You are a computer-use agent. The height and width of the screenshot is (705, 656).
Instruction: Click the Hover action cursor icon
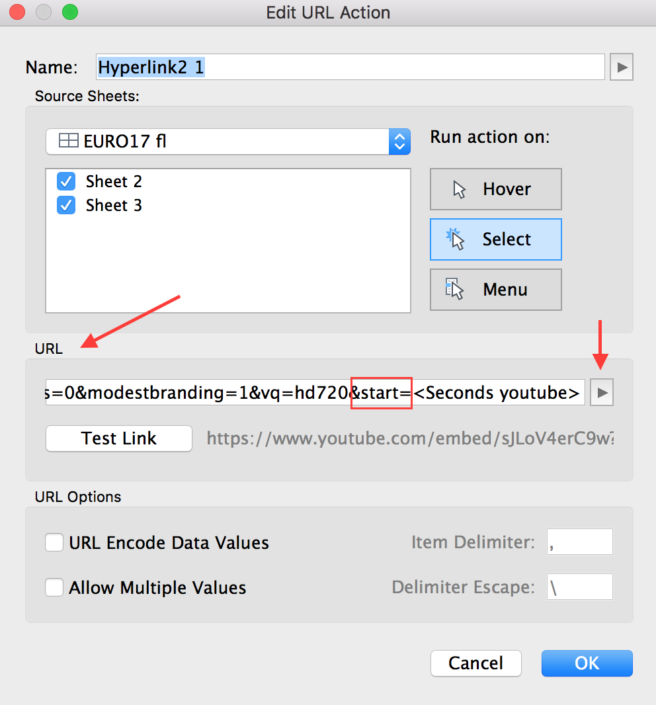click(459, 189)
